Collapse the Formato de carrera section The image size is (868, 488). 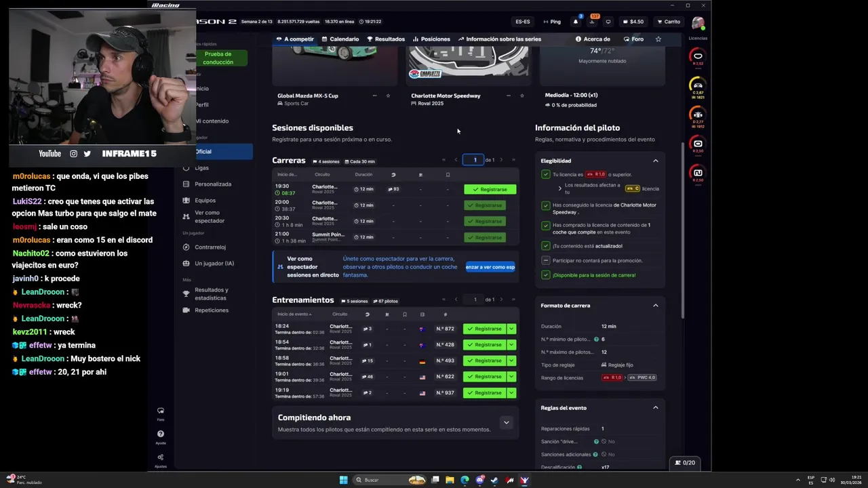tap(655, 306)
